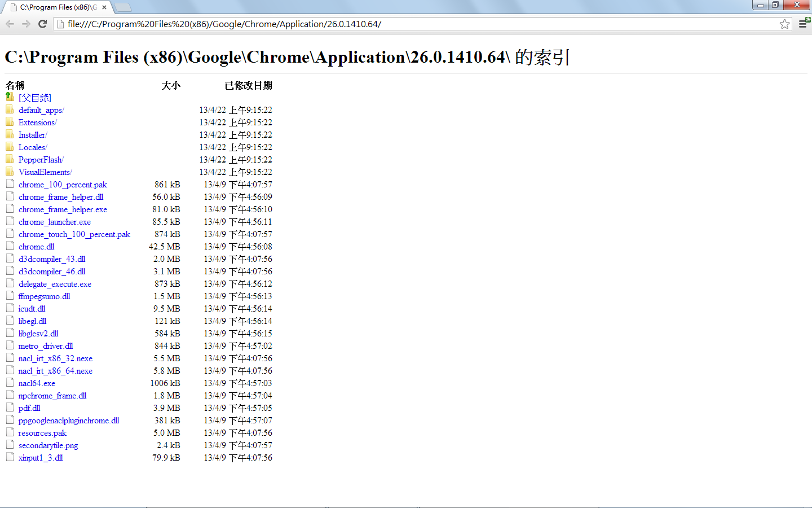Click the file icon beside chrome_launcher.exe
Screen dimensions: 812x508
(x=10, y=221)
